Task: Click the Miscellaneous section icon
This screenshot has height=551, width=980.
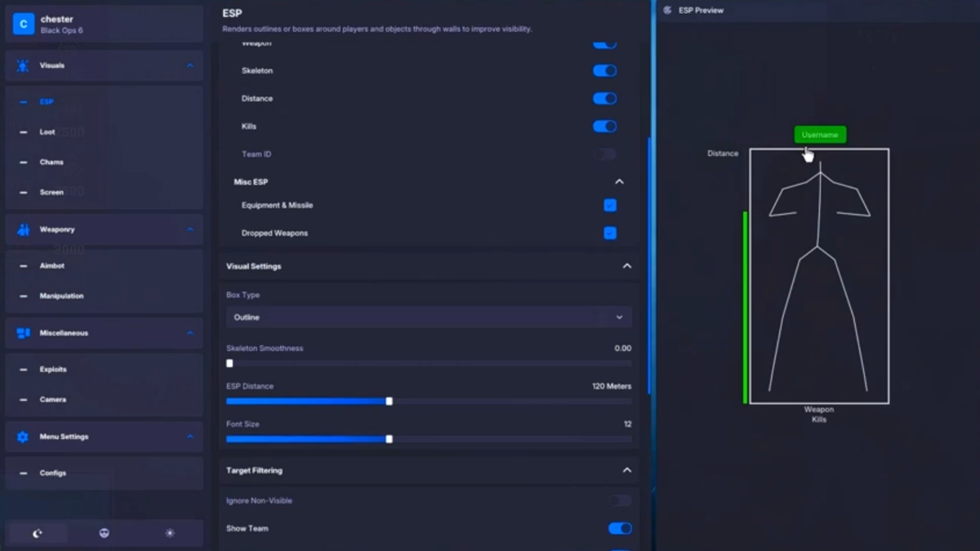Action: 23,333
